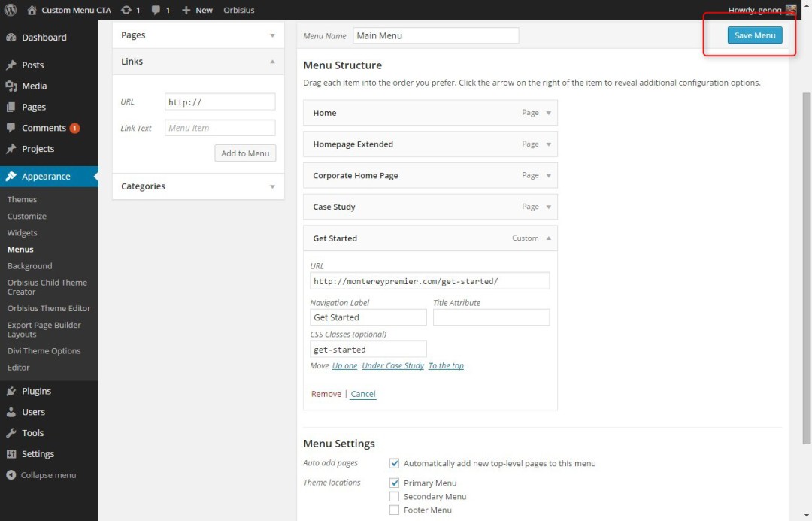Open the + New menu in admin bar
Viewport: 812px width, 521px height.
pos(196,10)
